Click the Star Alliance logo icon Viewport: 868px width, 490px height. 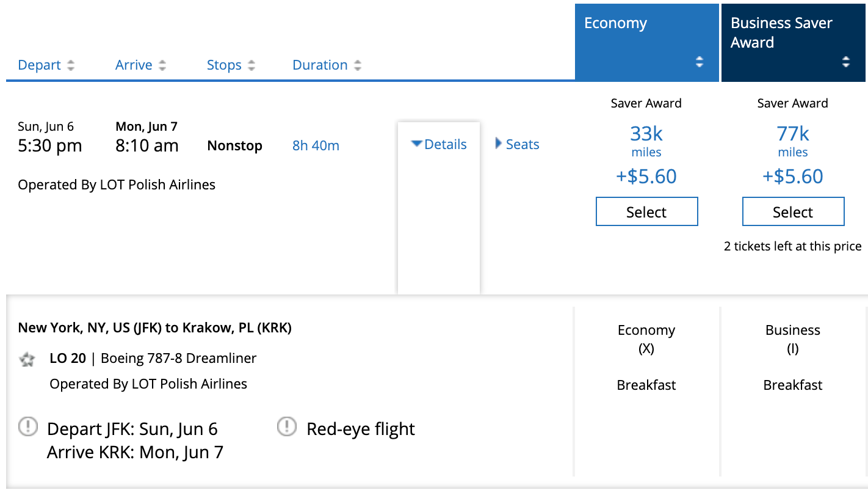27,359
